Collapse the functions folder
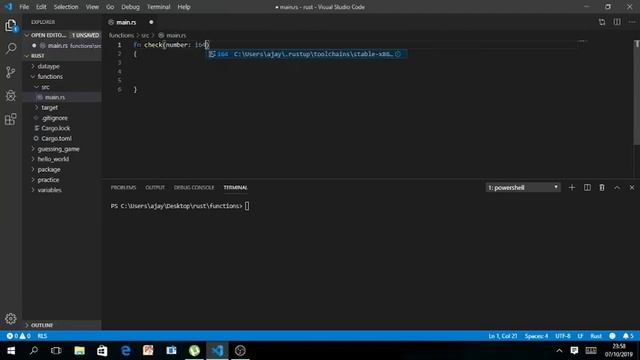Image resolution: width=640 pixels, height=360 pixels. (x=50, y=76)
